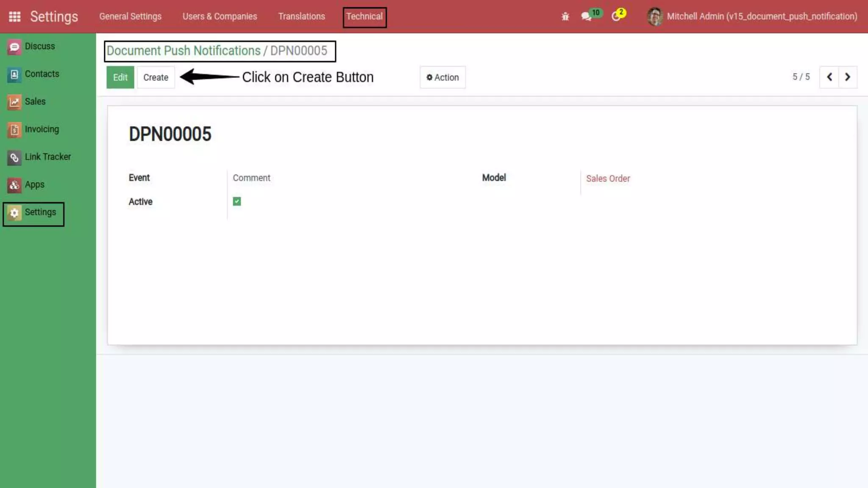
Task: Click the debug bug icon
Action: (565, 17)
